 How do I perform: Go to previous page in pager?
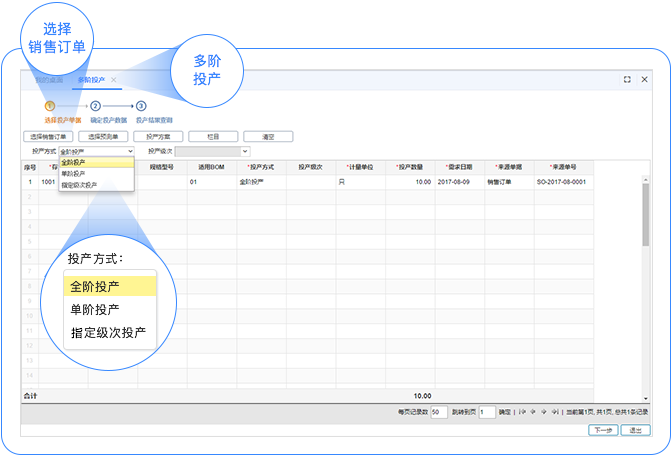click(x=531, y=411)
